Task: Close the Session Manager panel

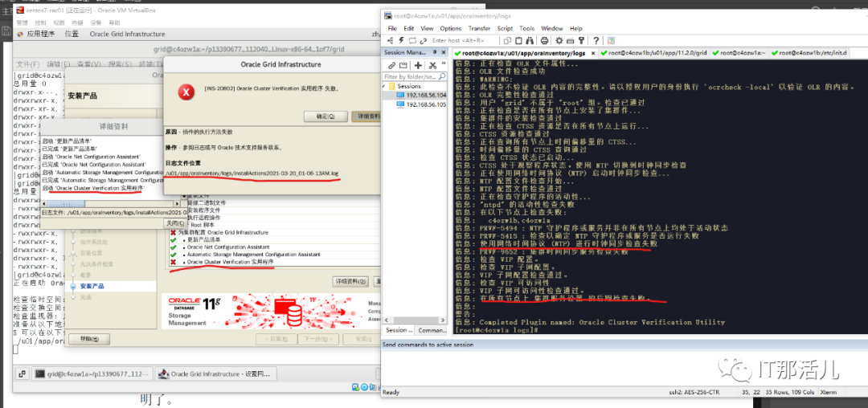Action: coord(444,52)
